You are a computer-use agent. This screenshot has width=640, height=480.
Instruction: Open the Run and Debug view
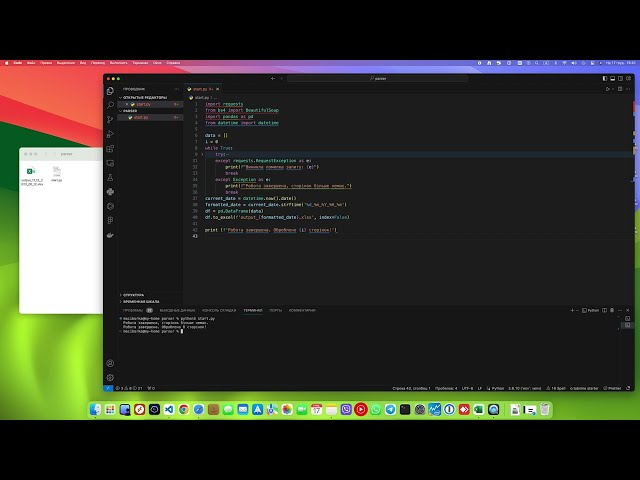(x=110, y=134)
